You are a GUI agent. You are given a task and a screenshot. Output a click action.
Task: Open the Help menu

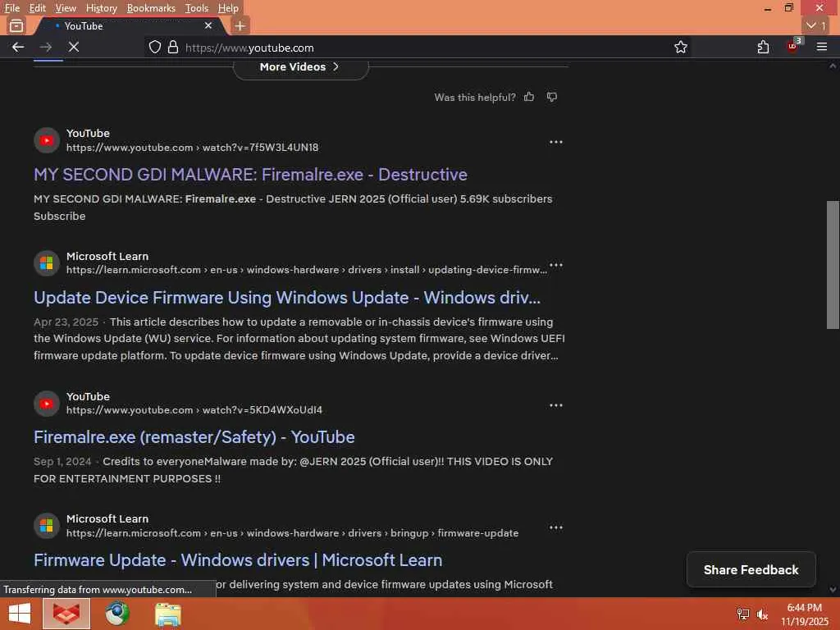point(228,8)
